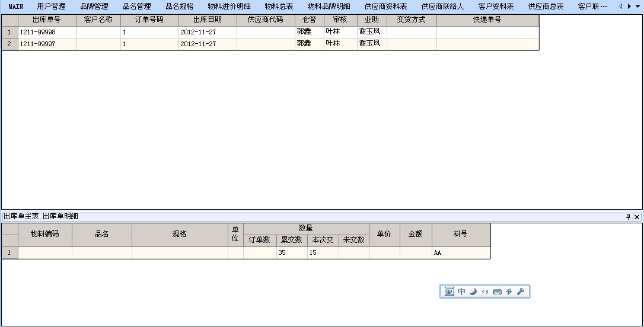
Task: Click cell 1211-99998 in 出库单号 column
Action: click(47, 32)
